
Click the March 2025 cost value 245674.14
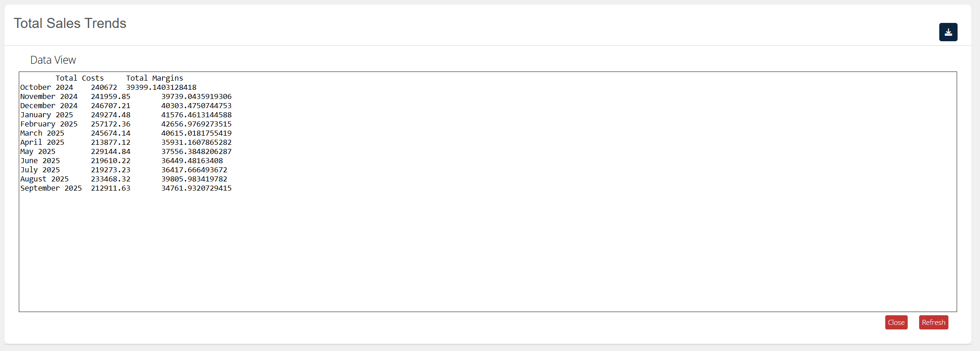(110, 133)
